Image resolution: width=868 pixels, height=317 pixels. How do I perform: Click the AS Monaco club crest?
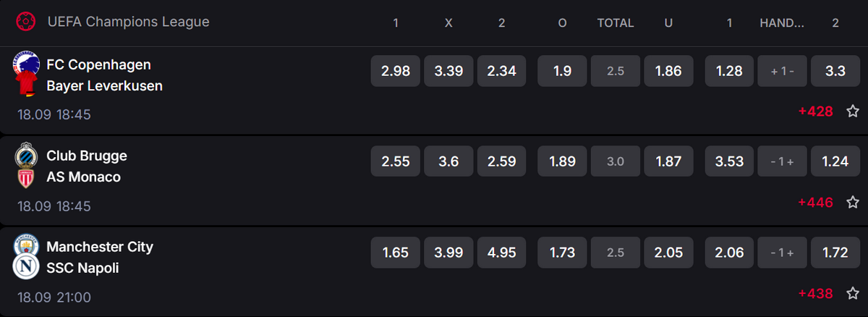pyautogui.click(x=27, y=177)
